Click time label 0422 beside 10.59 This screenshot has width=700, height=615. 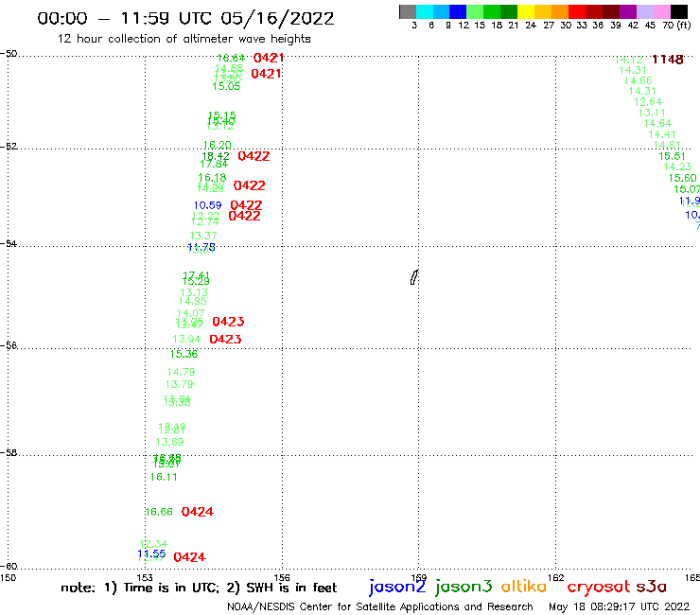pyautogui.click(x=247, y=205)
